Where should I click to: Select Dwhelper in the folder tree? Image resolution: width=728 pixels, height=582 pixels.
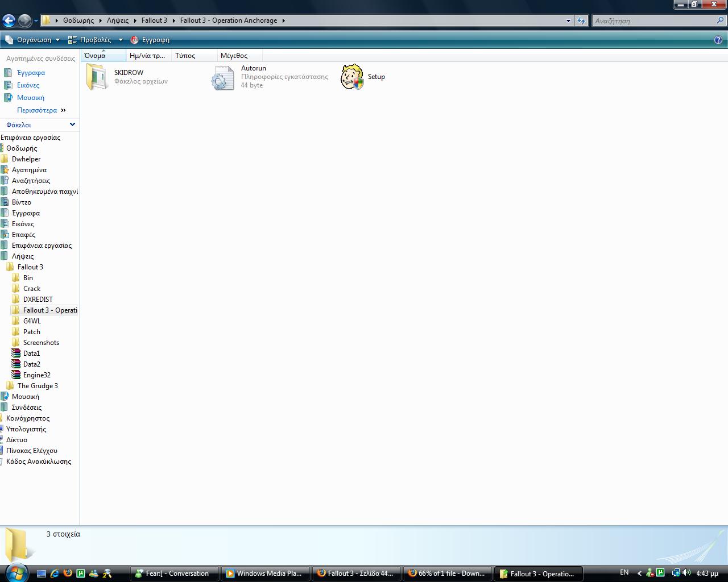[x=26, y=159]
